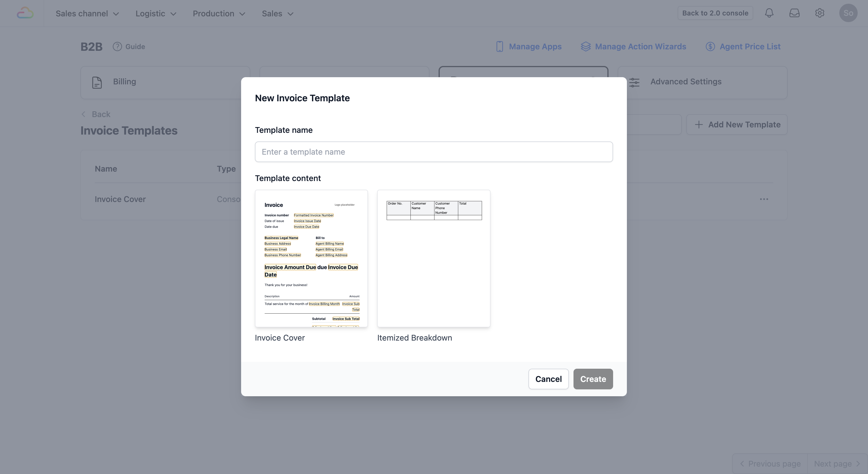Click the 'Invoice Cover' row name in table
The width and height of the screenshot is (868, 474).
pyautogui.click(x=120, y=199)
